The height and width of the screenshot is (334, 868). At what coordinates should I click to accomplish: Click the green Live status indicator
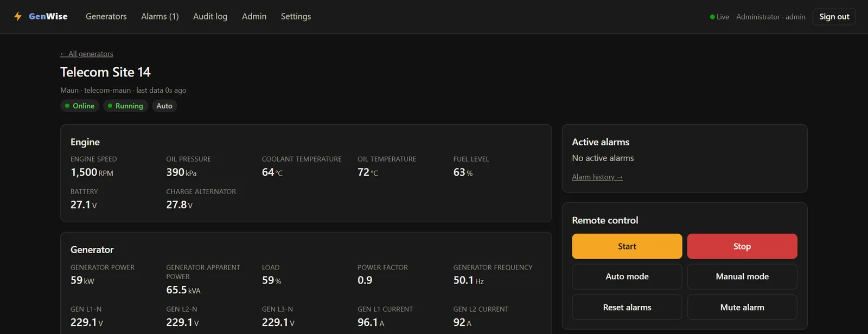pyautogui.click(x=719, y=17)
